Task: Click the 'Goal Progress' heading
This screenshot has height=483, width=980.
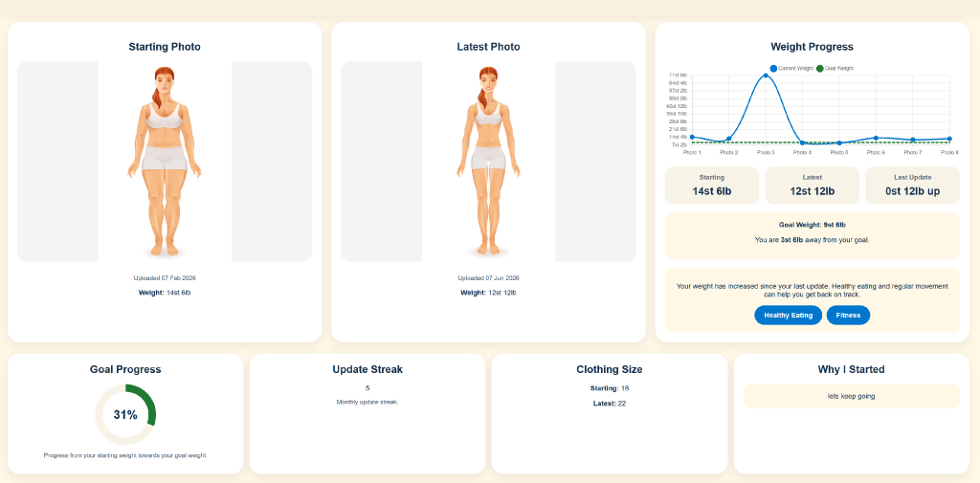Action: click(x=125, y=369)
